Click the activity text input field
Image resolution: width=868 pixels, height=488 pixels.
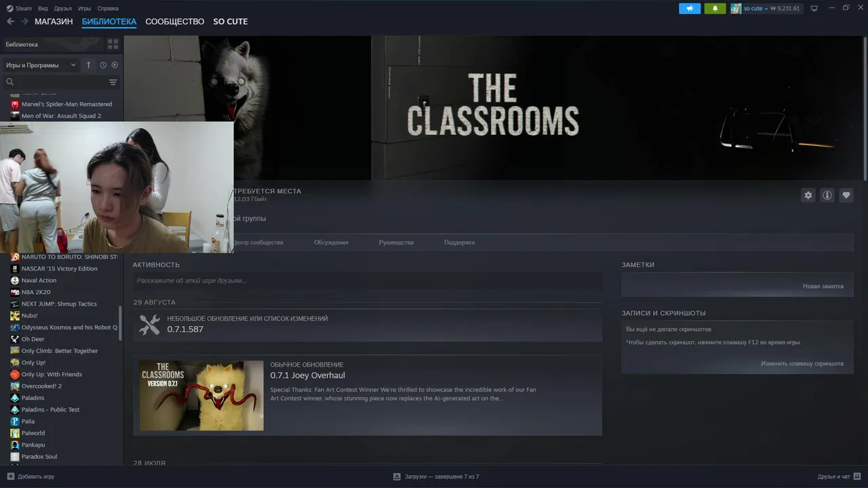click(x=367, y=281)
